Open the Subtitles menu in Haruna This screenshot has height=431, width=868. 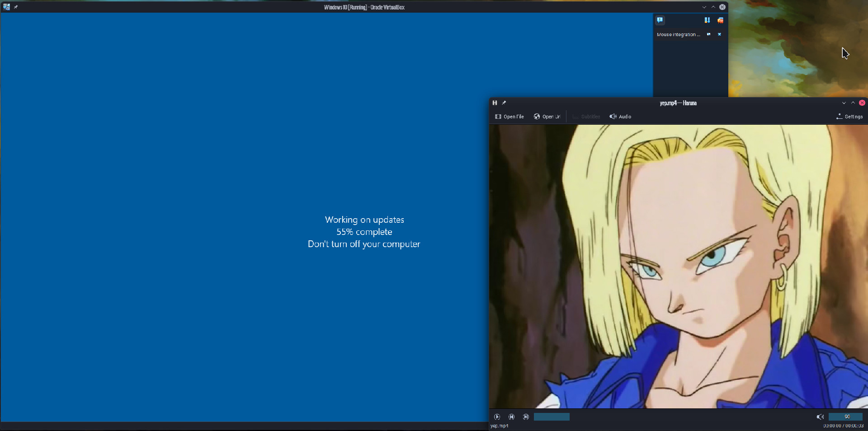tap(586, 117)
